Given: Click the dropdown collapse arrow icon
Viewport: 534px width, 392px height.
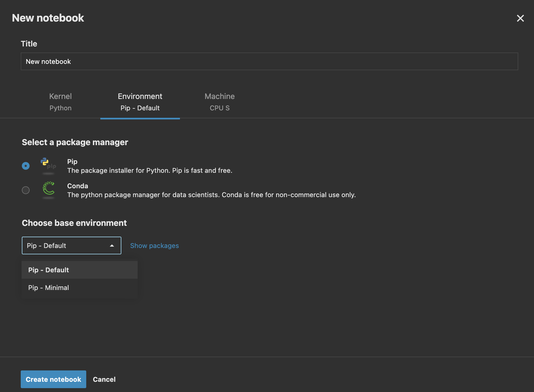Looking at the screenshot, I should 112,245.
